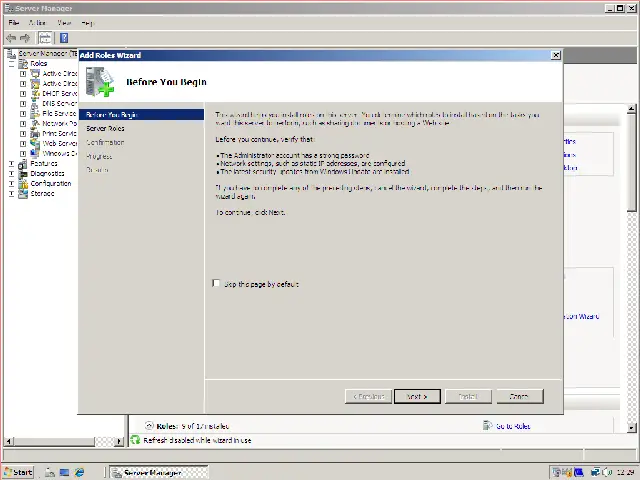Click the tree pane scroll left arrow
The height and width of the screenshot is (480, 640).
click(x=9, y=441)
